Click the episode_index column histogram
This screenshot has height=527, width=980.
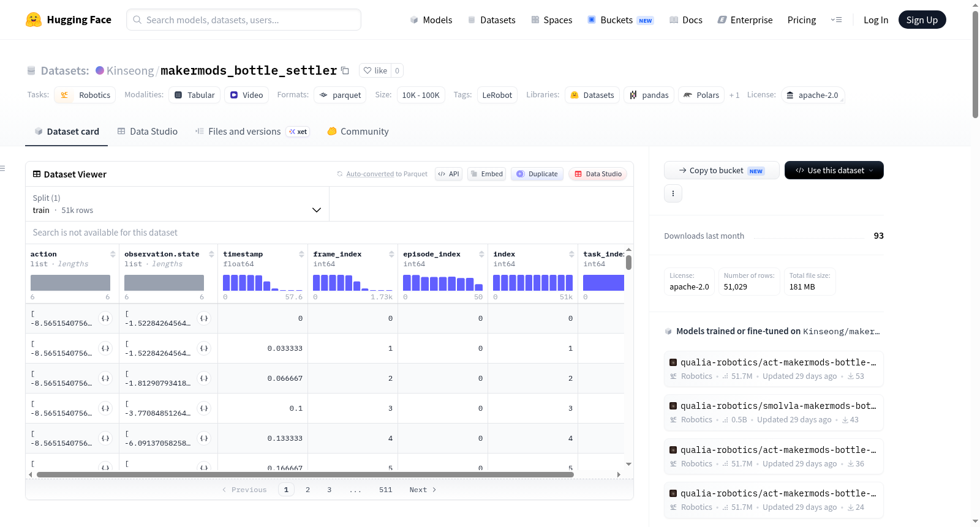[x=443, y=283]
